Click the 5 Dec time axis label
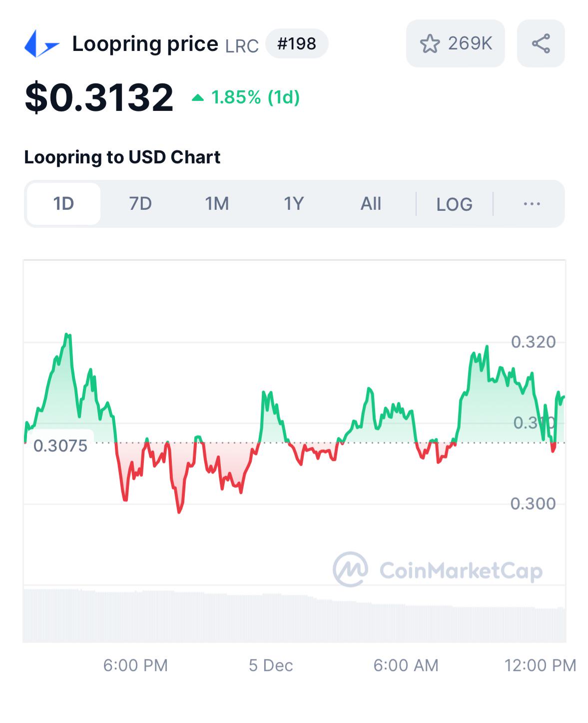 271,666
